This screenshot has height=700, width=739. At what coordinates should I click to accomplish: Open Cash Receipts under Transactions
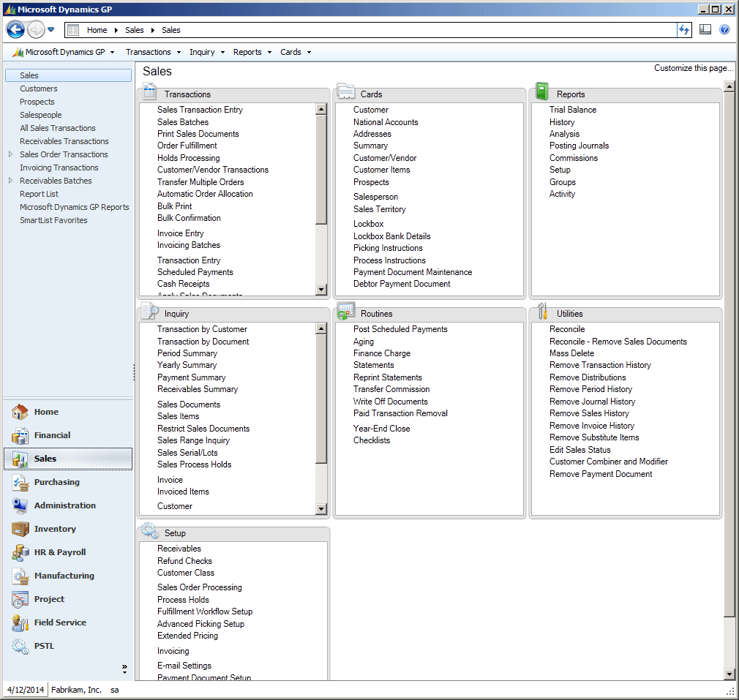coord(184,284)
